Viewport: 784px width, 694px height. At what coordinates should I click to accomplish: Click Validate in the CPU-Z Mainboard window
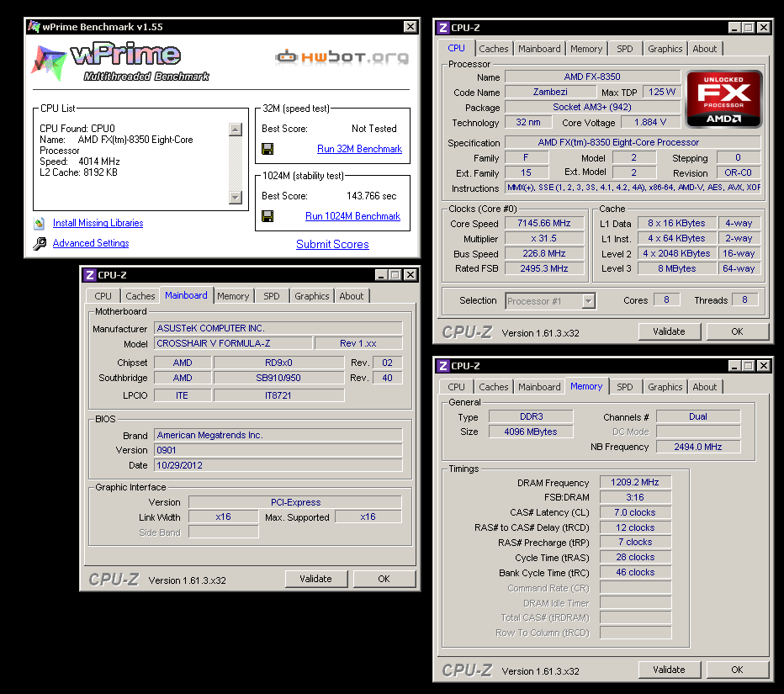(315, 579)
